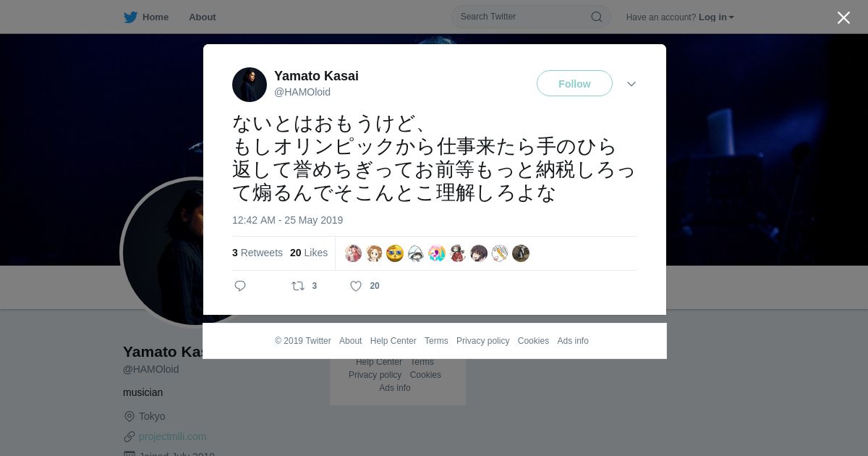The height and width of the screenshot is (456, 868).
Task: Click the reply speech bubble icon
Action: pyautogui.click(x=240, y=286)
